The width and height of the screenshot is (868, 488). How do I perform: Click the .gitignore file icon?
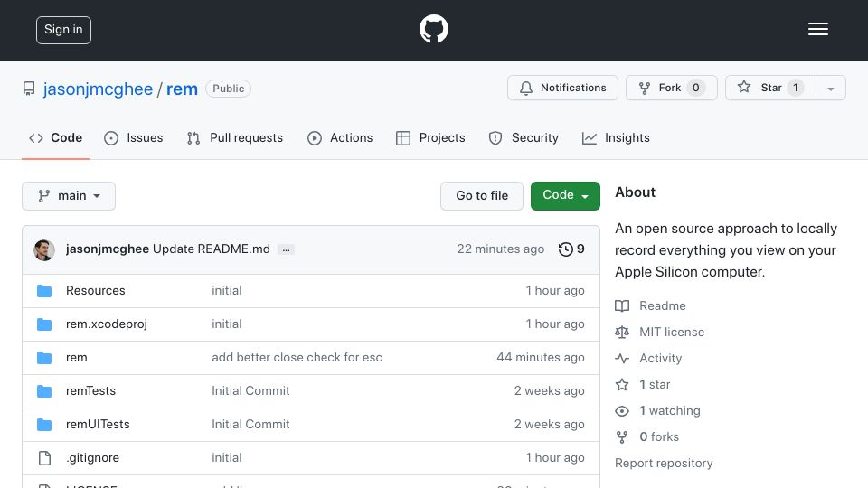(44, 457)
